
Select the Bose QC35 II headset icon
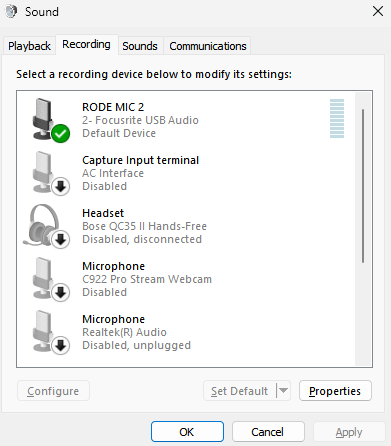[x=47, y=226]
